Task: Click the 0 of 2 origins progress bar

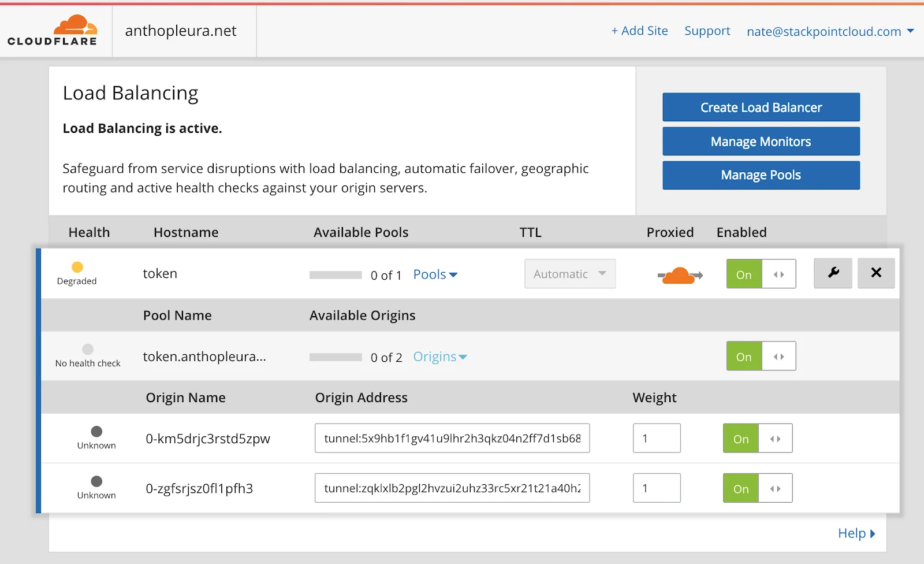Action: point(336,357)
